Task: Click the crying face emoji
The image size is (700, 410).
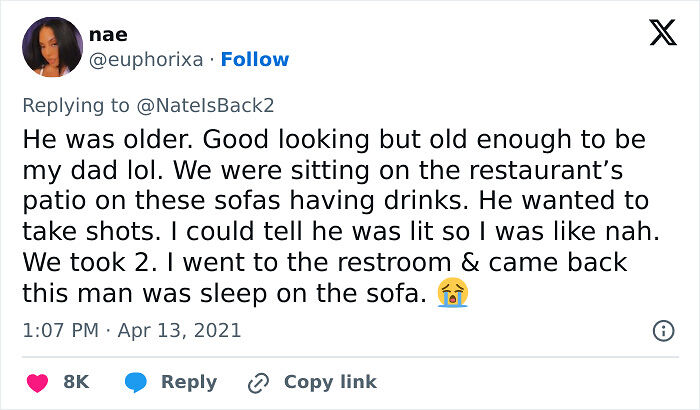Action: [453, 294]
